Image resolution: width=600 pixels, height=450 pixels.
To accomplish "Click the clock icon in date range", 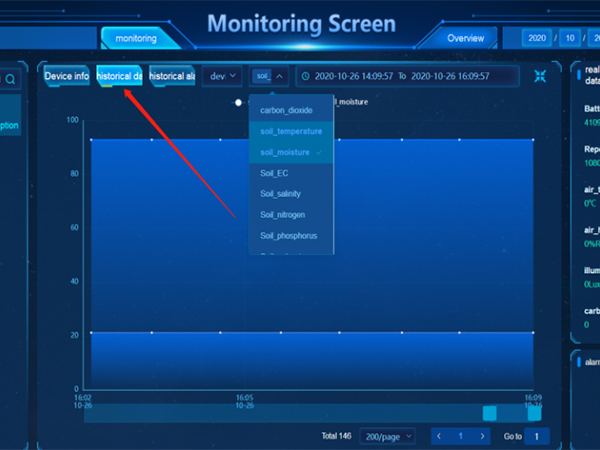I will 306,76.
